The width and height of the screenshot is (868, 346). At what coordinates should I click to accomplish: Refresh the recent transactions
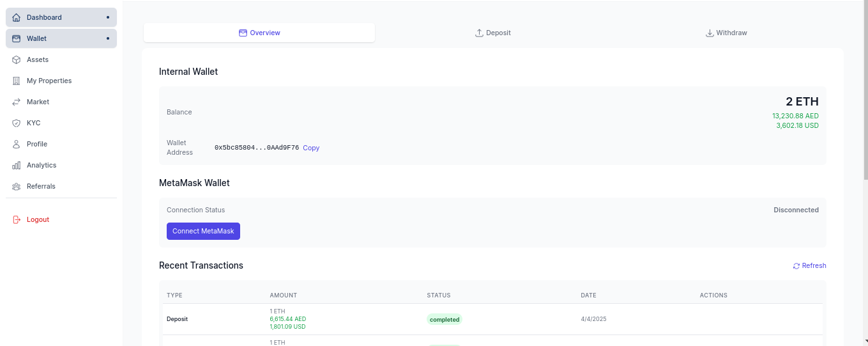pos(809,266)
